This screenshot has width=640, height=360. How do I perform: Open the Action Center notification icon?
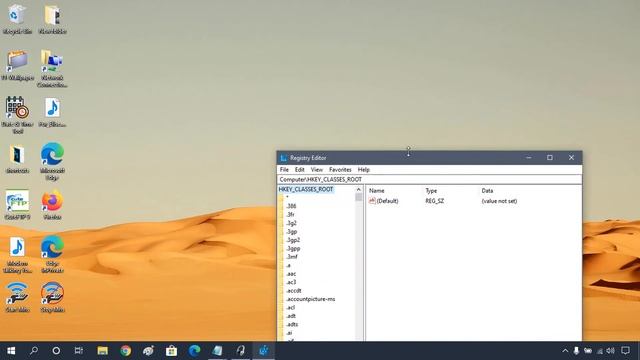626,351
